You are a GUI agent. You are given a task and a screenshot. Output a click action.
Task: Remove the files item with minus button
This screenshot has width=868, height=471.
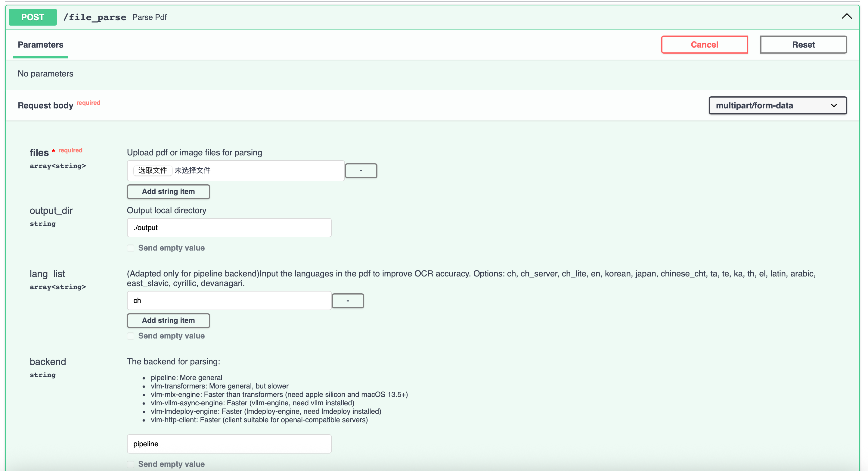361,170
